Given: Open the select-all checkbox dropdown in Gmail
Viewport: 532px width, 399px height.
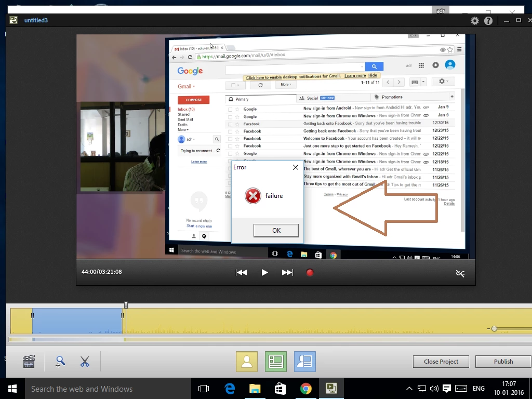Looking at the screenshot, I should click(235, 85).
